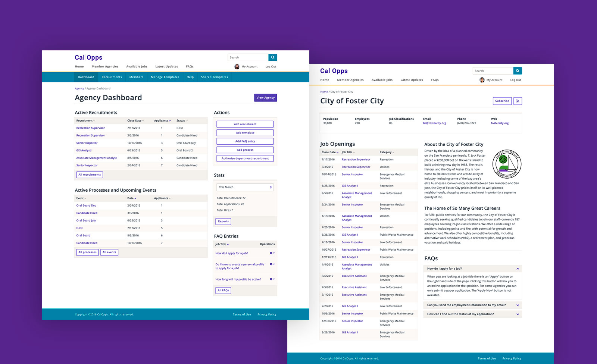
Task: Open gear menu for 'How long will my profile be active?'
Action: click(x=272, y=279)
